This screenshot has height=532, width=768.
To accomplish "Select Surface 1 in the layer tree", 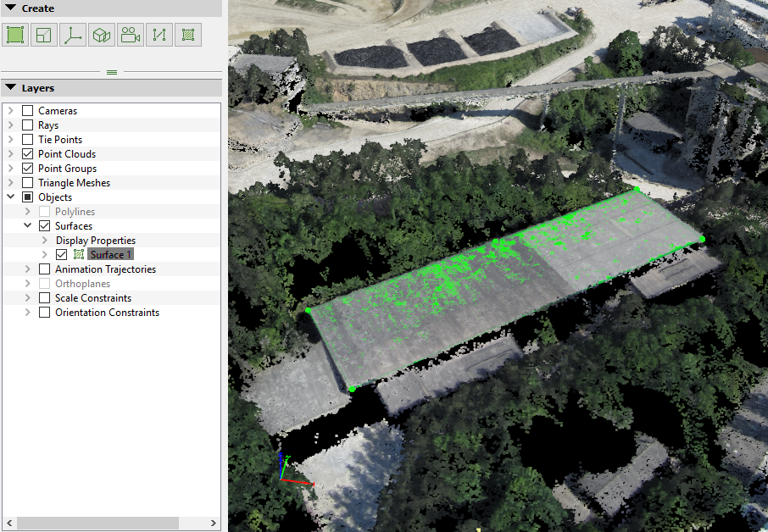I will point(111,255).
